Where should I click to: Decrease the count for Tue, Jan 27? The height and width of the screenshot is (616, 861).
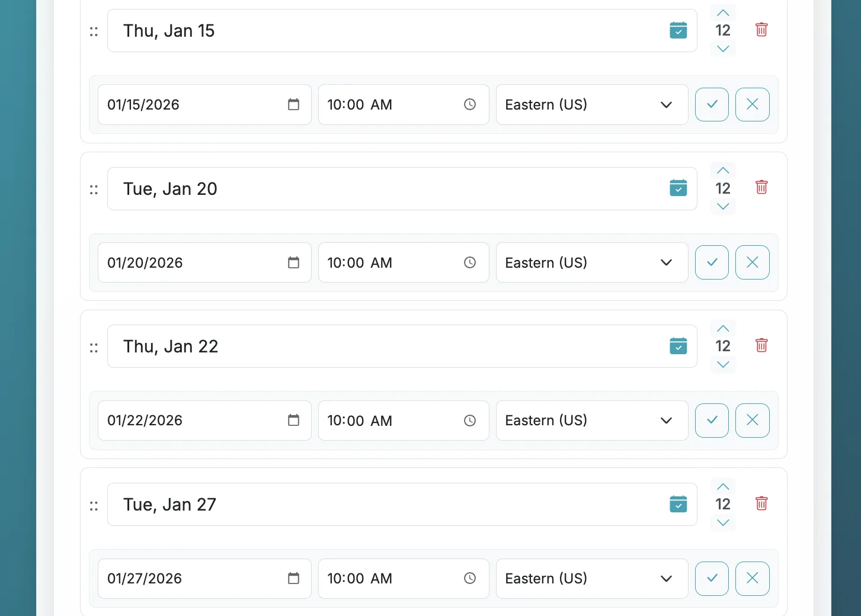[722, 523]
